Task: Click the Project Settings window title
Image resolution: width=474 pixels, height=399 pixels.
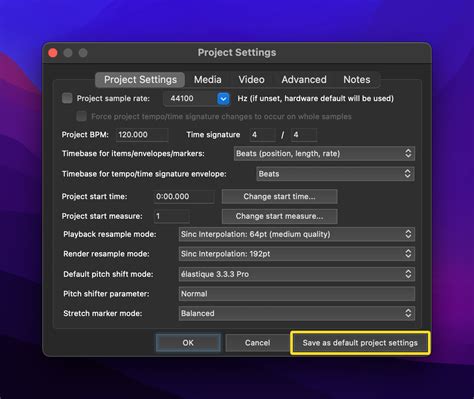Action: pyautogui.click(x=237, y=52)
